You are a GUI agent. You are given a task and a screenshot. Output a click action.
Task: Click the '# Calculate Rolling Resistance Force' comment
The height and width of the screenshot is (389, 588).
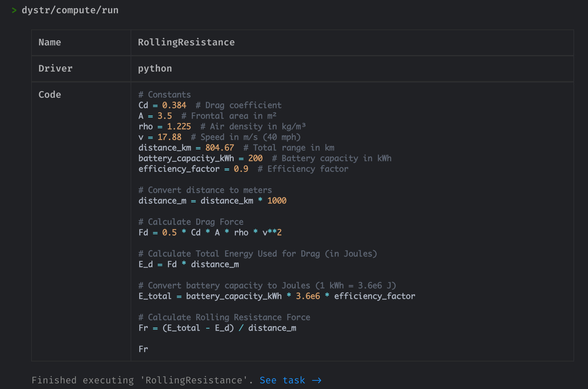coord(224,317)
